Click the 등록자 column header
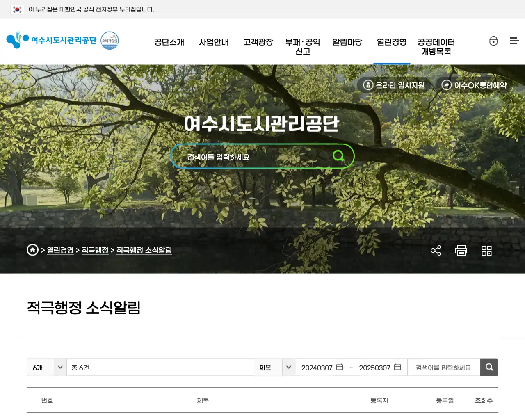This screenshot has width=525, height=420. pos(379,400)
